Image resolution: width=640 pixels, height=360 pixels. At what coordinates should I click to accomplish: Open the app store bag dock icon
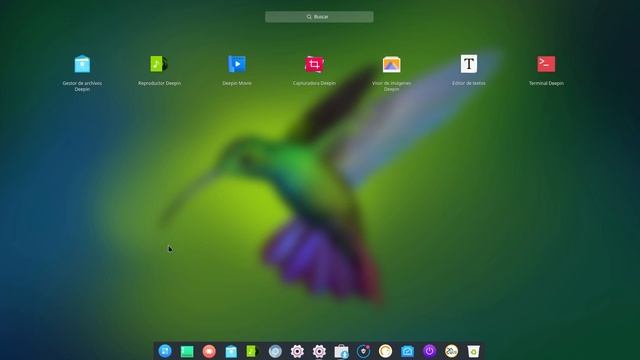(x=341, y=351)
